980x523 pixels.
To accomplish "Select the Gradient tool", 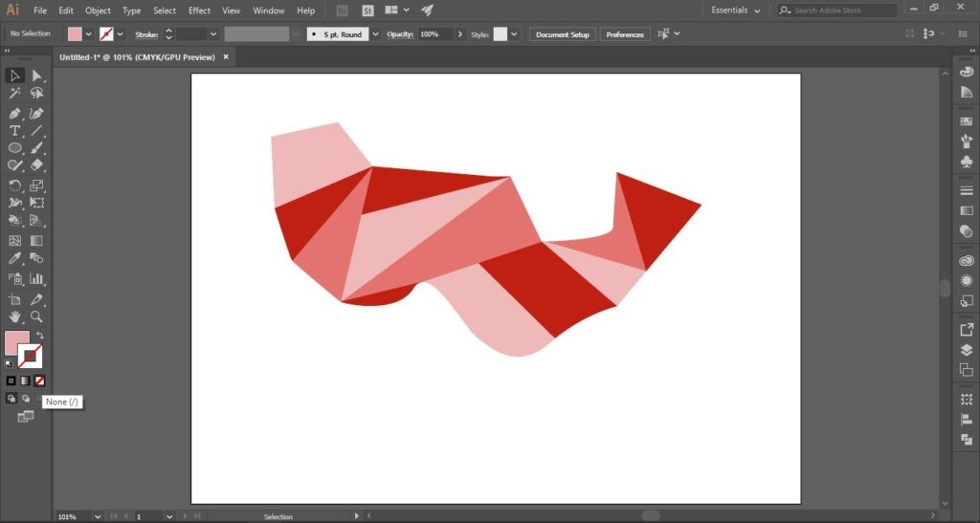I will click(37, 240).
